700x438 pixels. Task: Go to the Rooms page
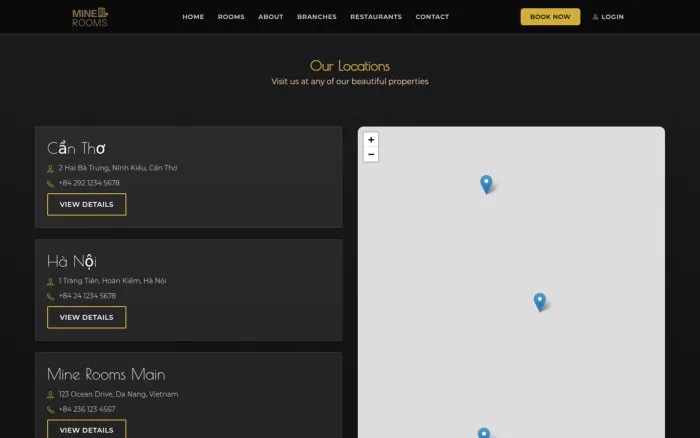coord(231,17)
